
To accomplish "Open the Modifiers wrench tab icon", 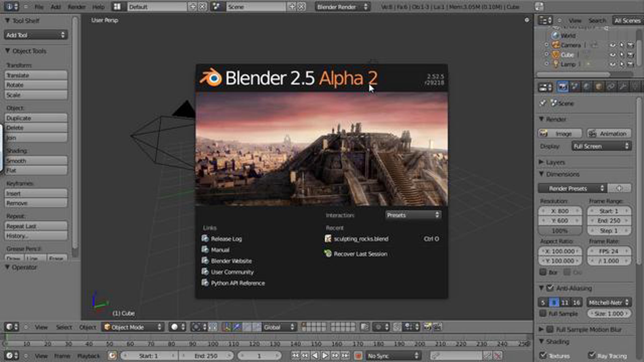I will (623, 87).
